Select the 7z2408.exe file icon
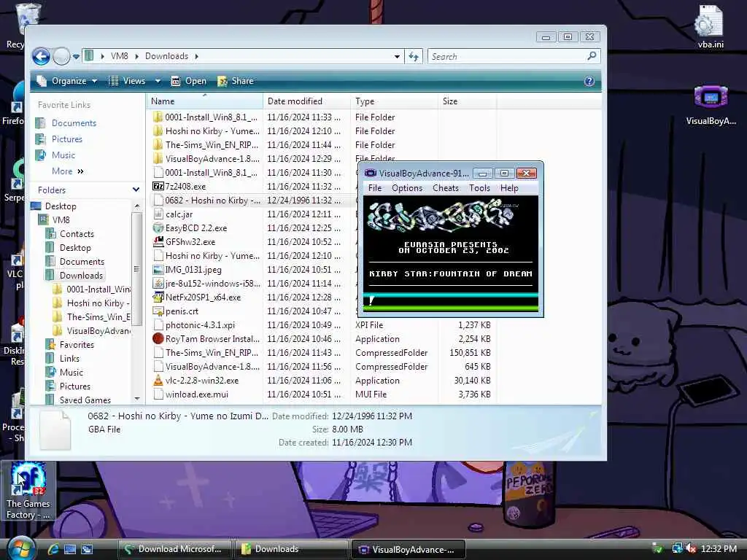The height and width of the screenshot is (560, 747). [158, 186]
